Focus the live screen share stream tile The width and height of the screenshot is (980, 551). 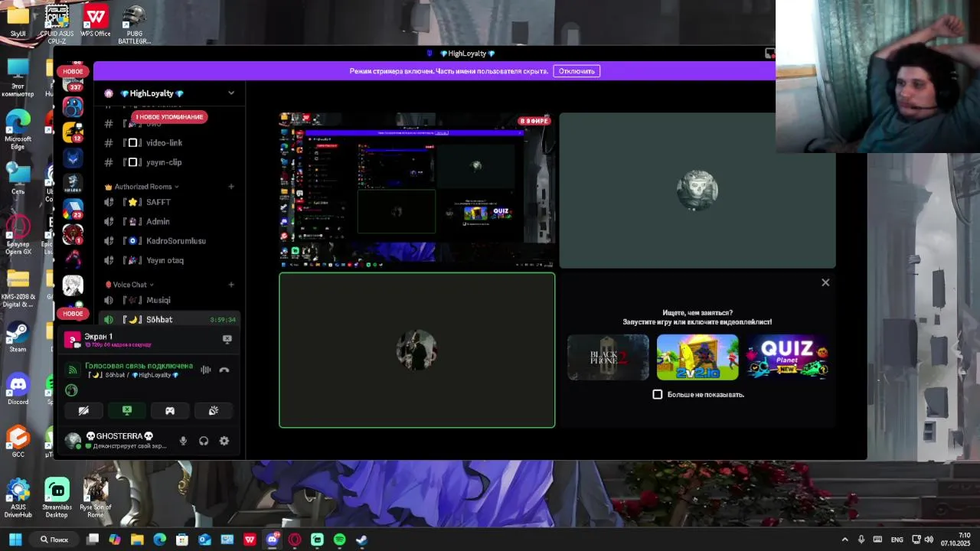pyautogui.click(x=417, y=191)
